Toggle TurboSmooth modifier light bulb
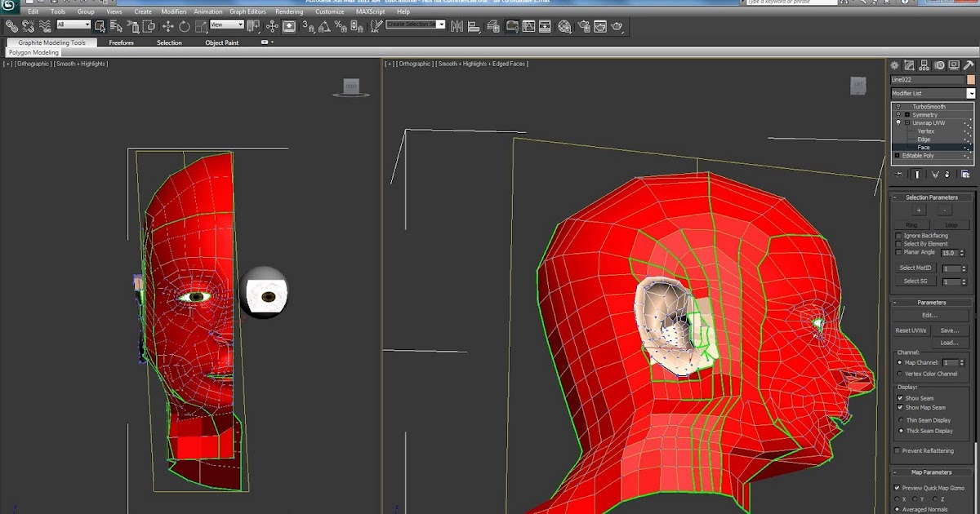The height and width of the screenshot is (514, 980). coord(898,106)
